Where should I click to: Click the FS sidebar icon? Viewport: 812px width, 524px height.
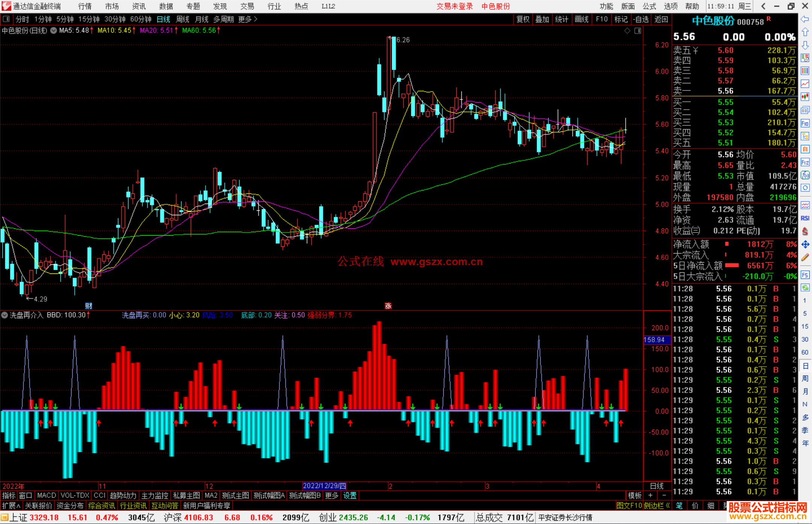805,275
